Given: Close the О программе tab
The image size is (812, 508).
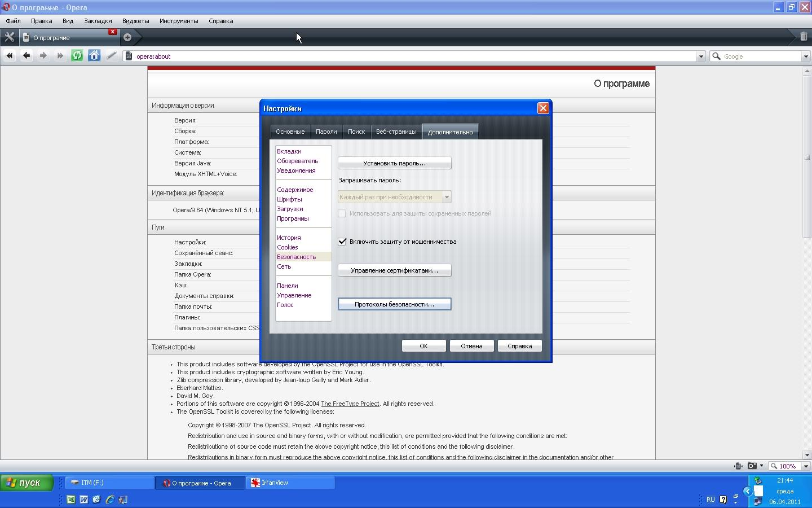Looking at the screenshot, I should click(113, 32).
